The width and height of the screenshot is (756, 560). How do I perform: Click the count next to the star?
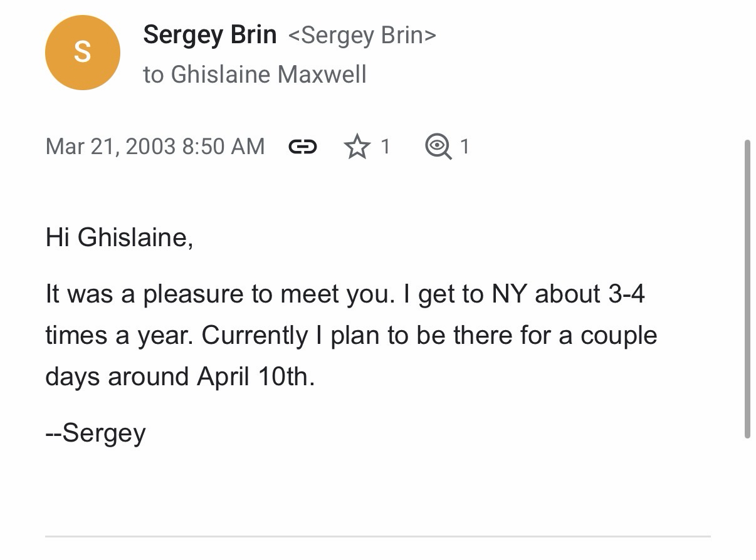[x=385, y=147]
